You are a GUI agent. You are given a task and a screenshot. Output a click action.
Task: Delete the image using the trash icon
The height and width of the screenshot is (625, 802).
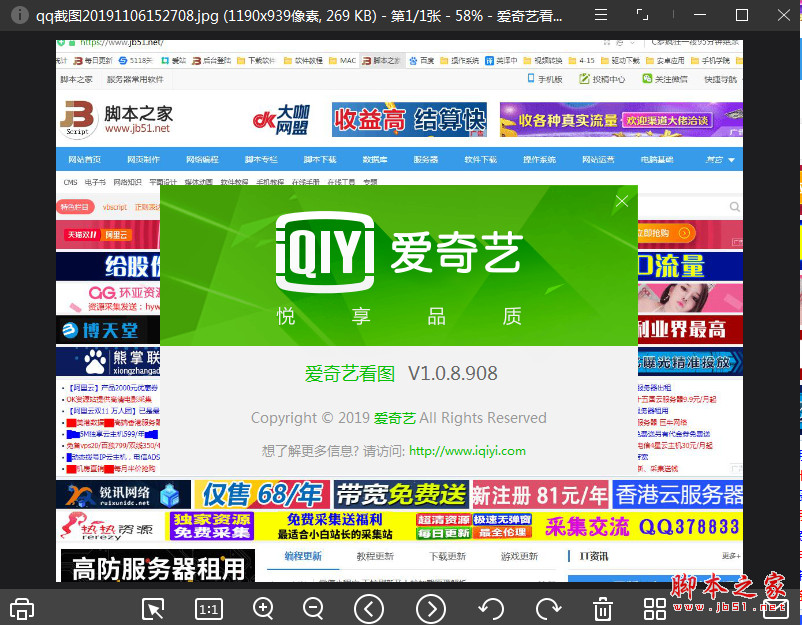(x=601, y=608)
